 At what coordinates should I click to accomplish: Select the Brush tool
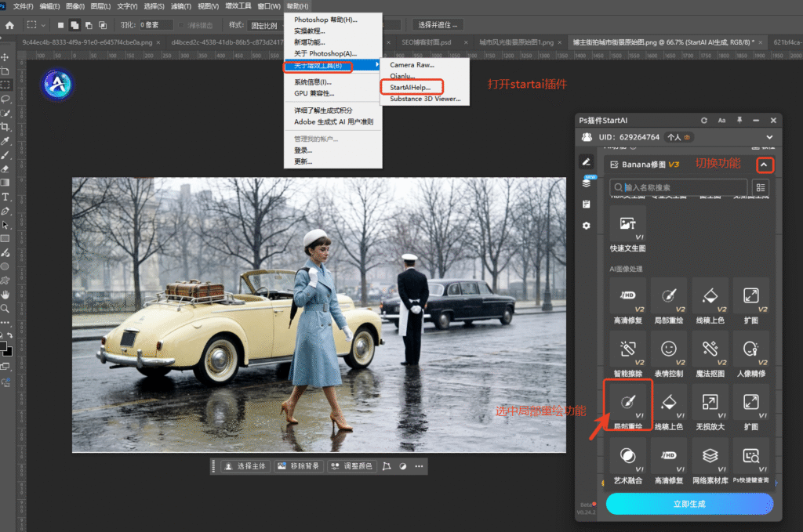coord(5,155)
